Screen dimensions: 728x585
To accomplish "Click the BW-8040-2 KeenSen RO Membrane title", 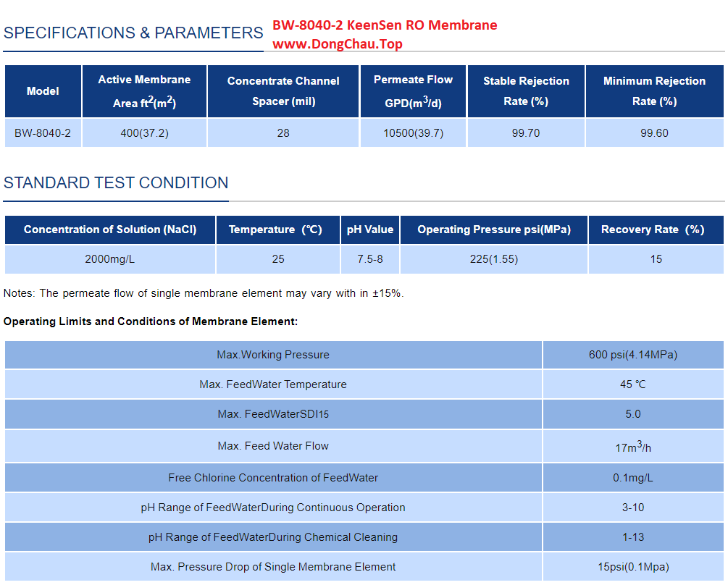I will pyautogui.click(x=385, y=25).
